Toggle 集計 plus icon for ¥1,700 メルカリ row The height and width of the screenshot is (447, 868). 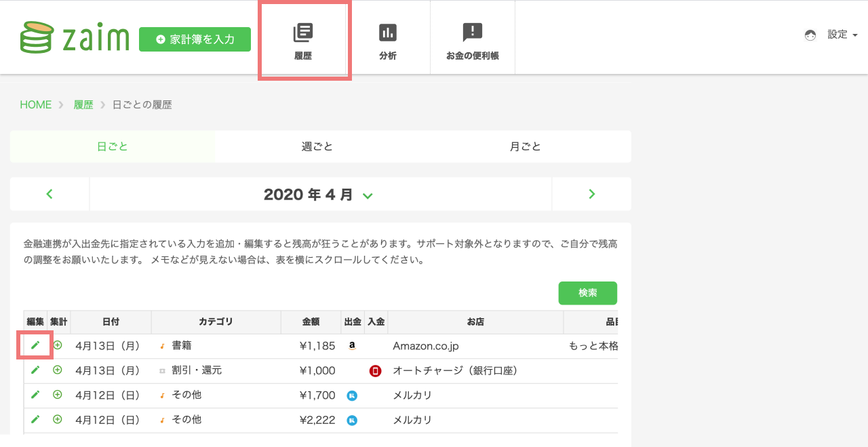pyautogui.click(x=58, y=395)
